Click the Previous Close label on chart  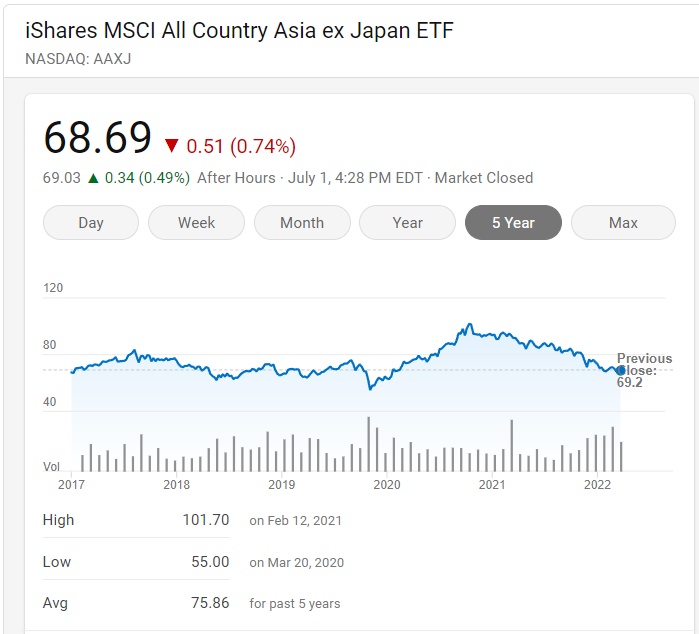pyautogui.click(x=644, y=365)
